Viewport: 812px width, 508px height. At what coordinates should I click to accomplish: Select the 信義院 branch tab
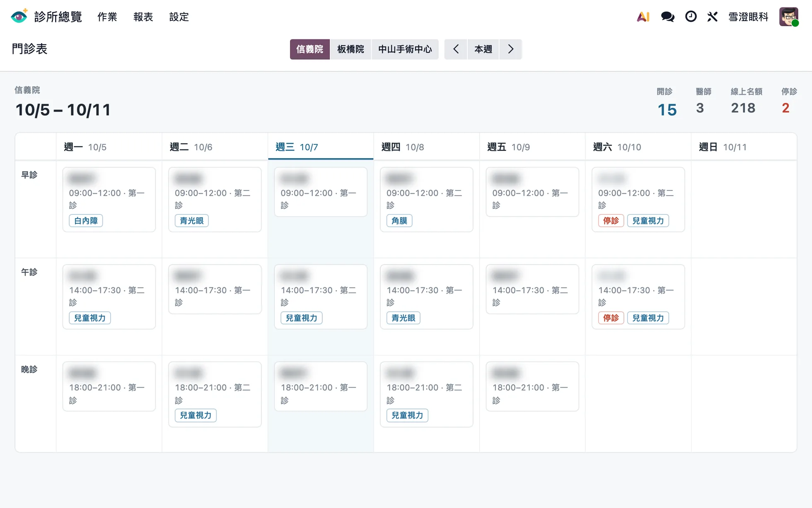(x=309, y=49)
